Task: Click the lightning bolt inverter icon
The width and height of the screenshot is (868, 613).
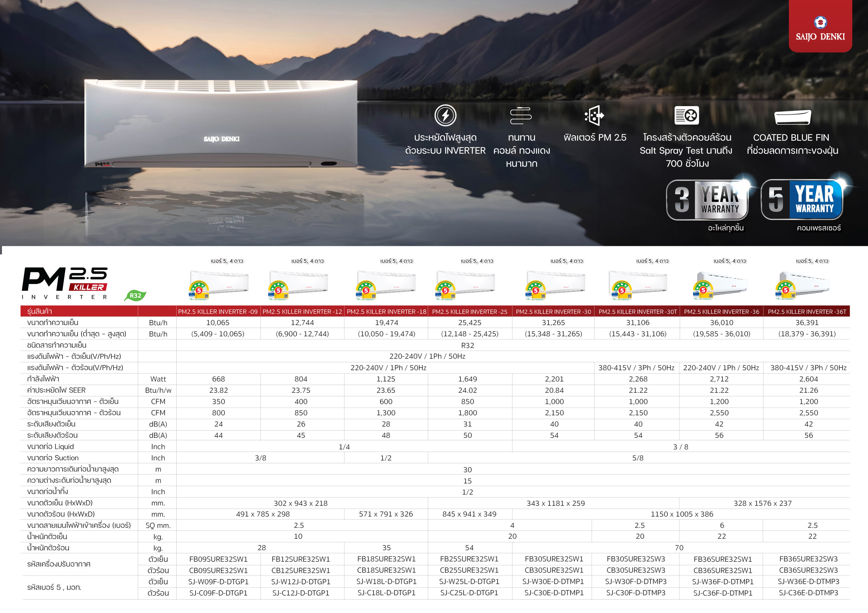Action: [445, 115]
